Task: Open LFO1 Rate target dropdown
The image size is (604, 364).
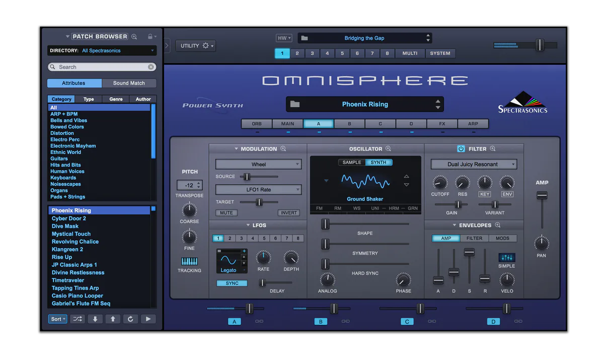Action: pyautogui.click(x=259, y=190)
